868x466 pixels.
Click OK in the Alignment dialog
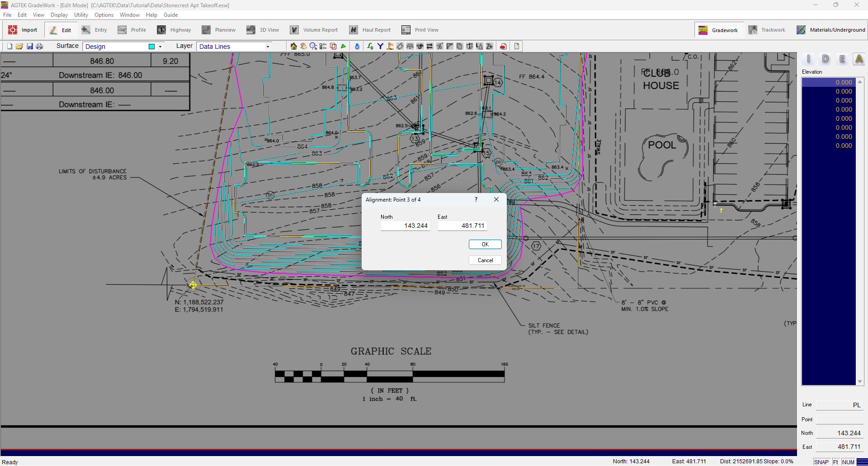(x=485, y=244)
